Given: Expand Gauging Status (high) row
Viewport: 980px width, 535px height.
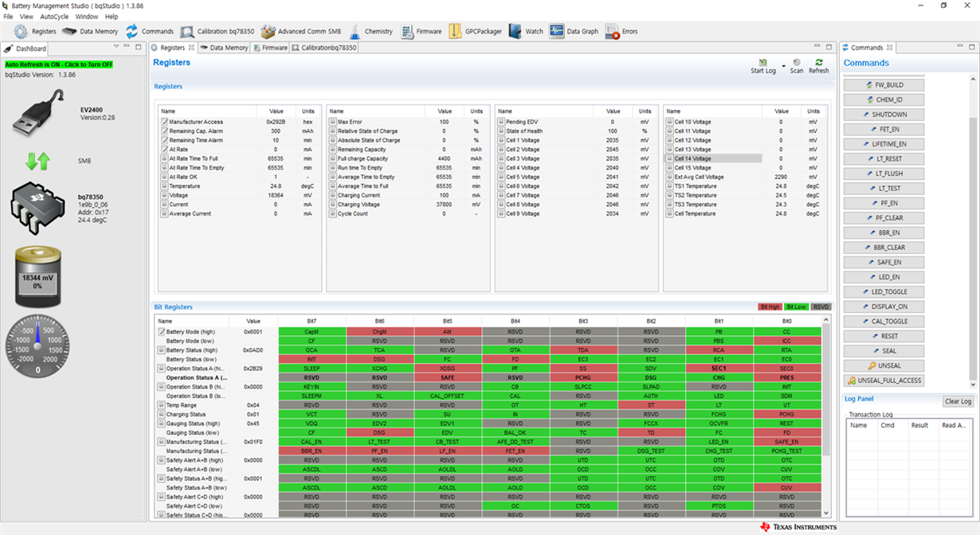Looking at the screenshot, I should click(x=162, y=424).
